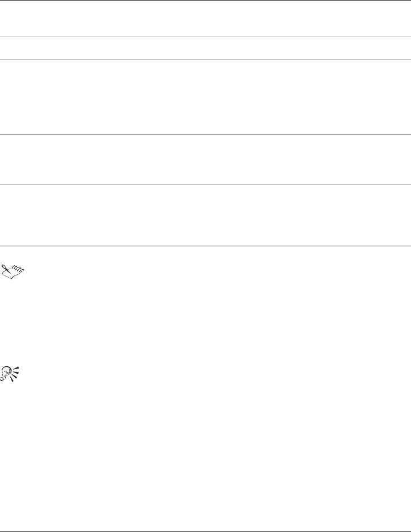Click the gray divider above the last row

pos(205,184)
